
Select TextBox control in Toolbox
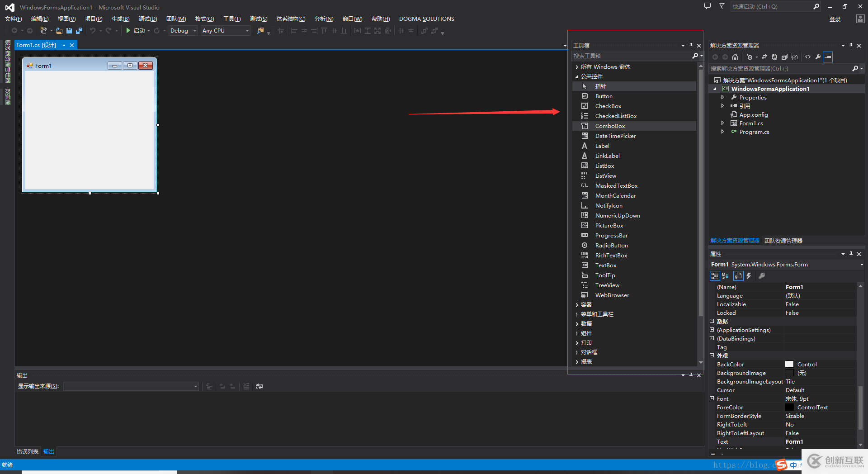[x=634, y=265]
